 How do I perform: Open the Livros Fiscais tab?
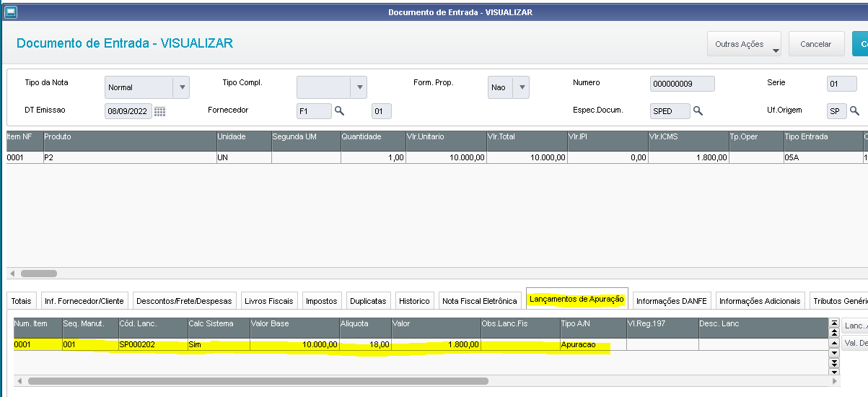(269, 301)
